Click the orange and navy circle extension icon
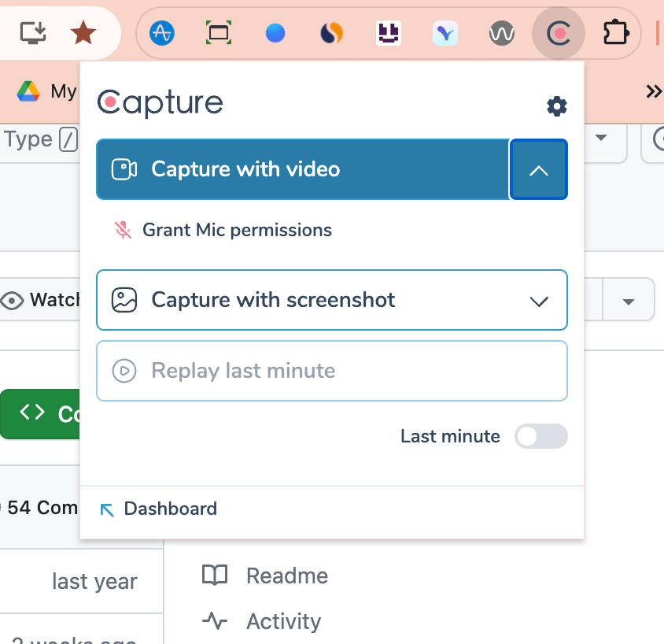Image resolution: width=664 pixels, height=644 pixels. (332, 33)
